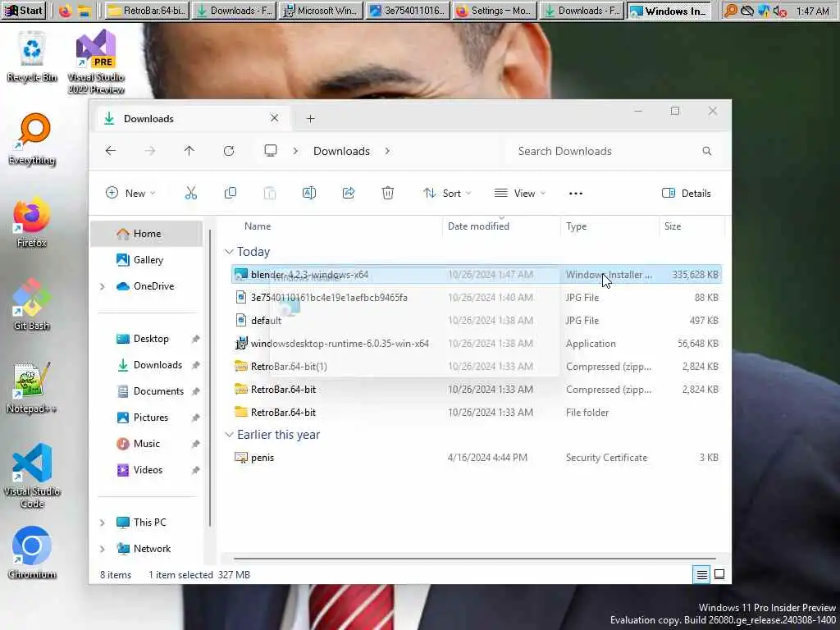Viewport: 840px width, 630px height.
Task: Sort by Name column header
Action: (x=258, y=226)
